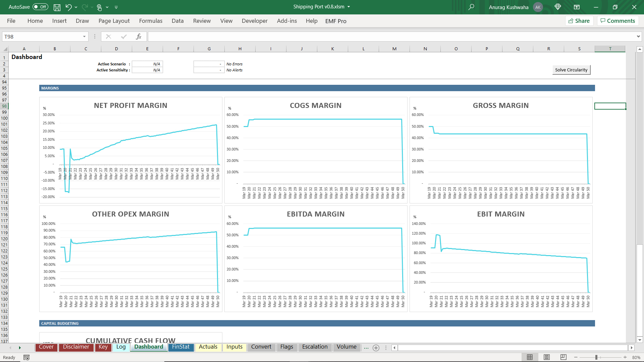Click the macro recording status bar icon

point(26,358)
